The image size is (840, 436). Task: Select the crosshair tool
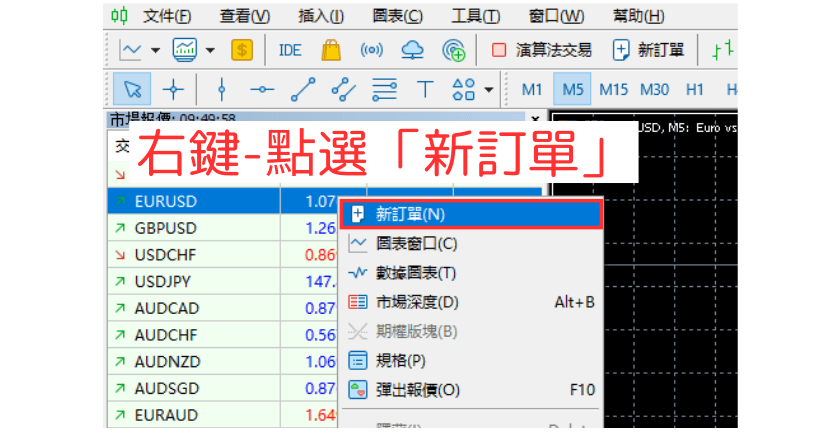coord(173,89)
